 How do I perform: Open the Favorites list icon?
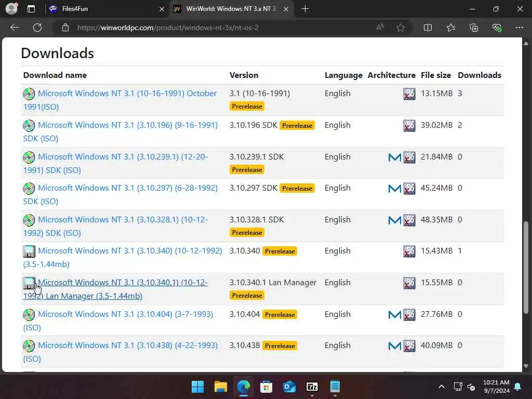(451, 28)
